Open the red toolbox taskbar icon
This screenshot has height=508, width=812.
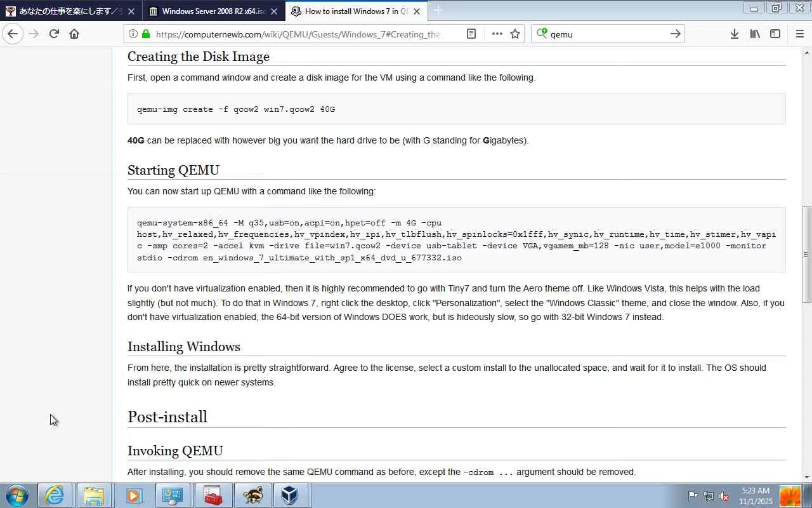(x=213, y=495)
